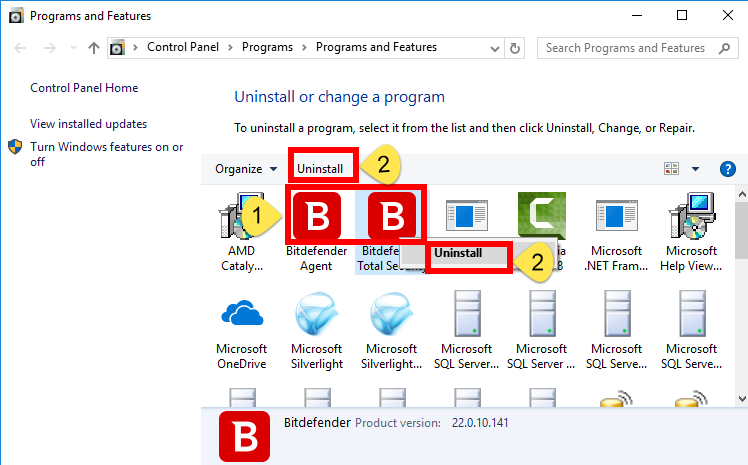Go up one folder level with the up arrow

point(94,48)
